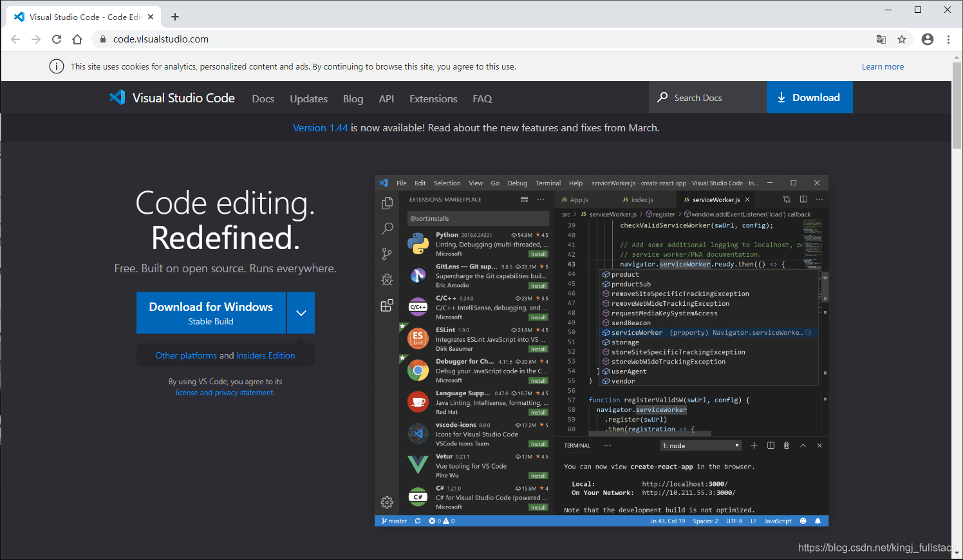Click Download for Windows Stable Build
The width and height of the screenshot is (963, 560).
click(x=211, y=313)
